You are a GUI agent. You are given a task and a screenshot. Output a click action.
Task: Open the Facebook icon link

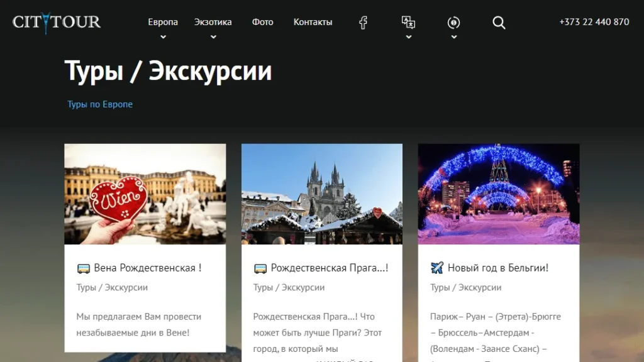coord(363,22)
